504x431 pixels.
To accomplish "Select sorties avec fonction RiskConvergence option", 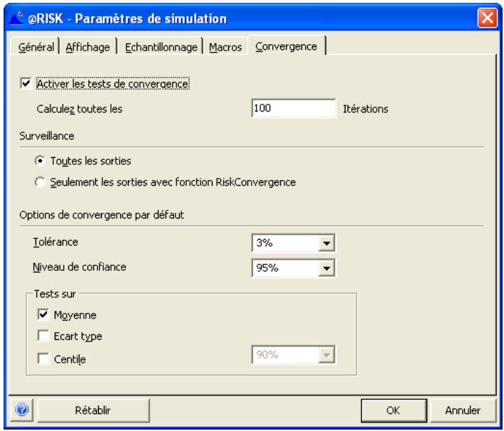I will tap(41, 182).
